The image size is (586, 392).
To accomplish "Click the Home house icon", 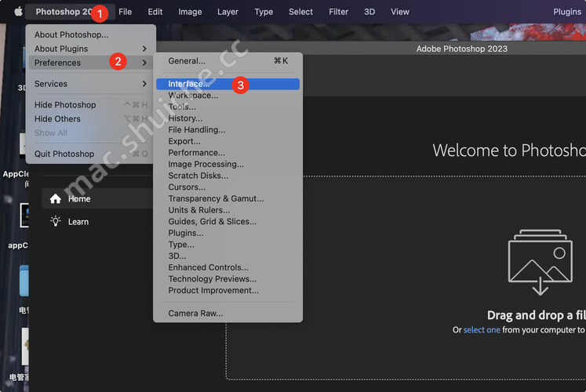I will click(56, 199).
